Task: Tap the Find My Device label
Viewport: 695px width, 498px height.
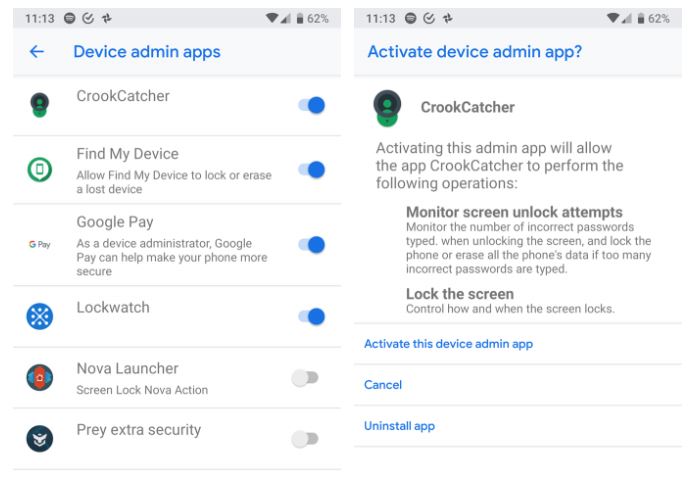Action: 128,154
